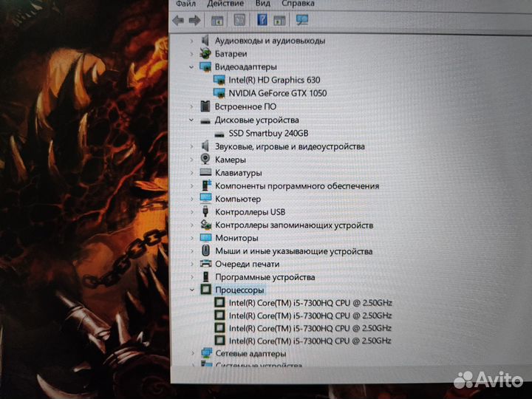The image size is (532, 399).
Task: Click the firmware chip icon beside Встроенное ПО
Action: (x=205, y=106)
